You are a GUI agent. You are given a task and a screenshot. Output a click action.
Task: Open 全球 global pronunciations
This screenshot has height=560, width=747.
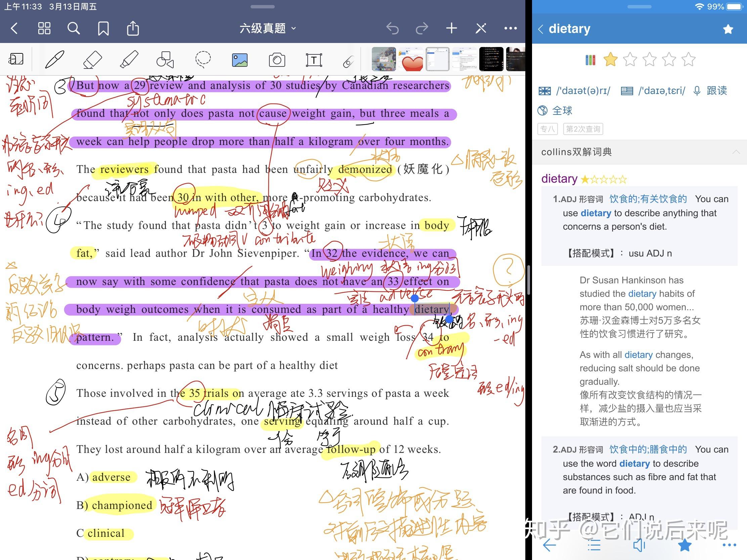pyautogui.click(x=555, y=110)
